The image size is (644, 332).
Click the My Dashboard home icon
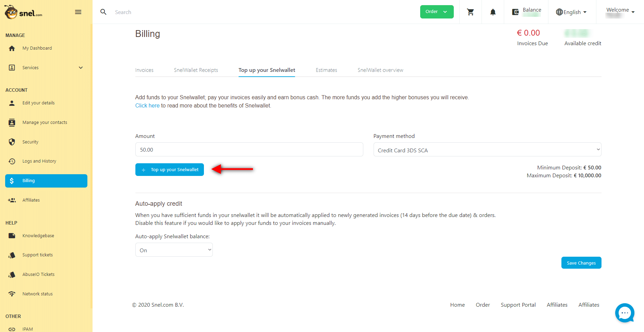(x=12, y=48)
